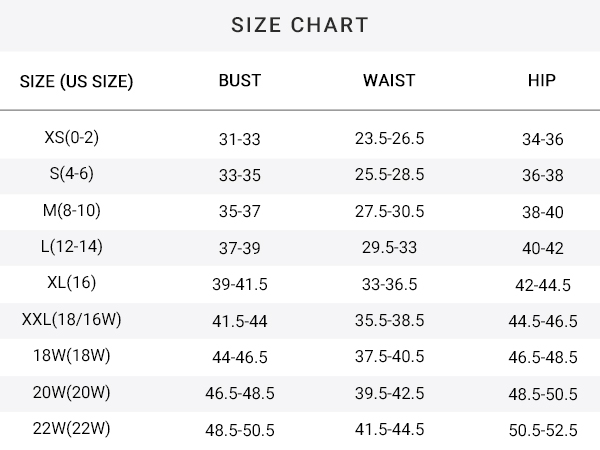Click the waist value 41.5-44.5

click(x=390, y=429)
